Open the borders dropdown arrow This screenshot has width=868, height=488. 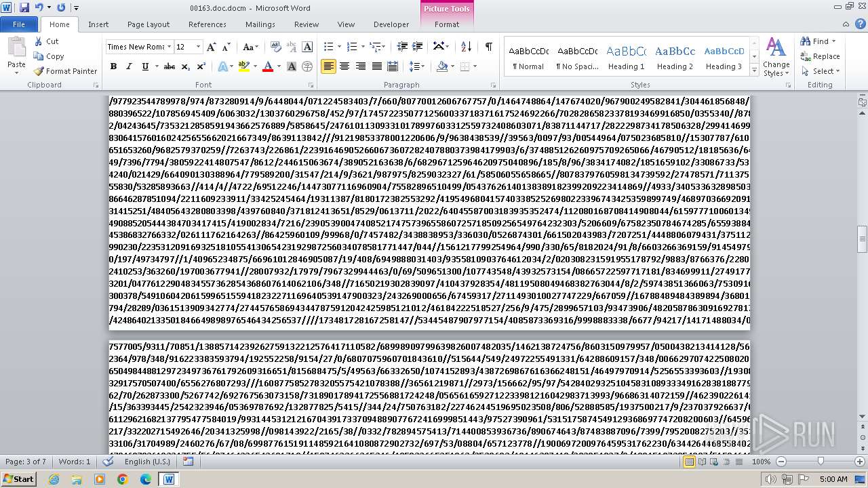click(x=475, y=66)
